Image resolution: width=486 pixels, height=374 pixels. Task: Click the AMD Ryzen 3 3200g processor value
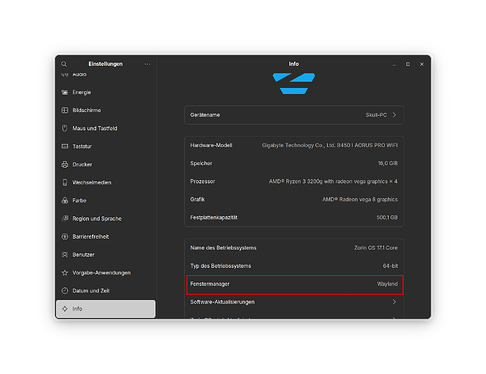(x=333, y=181)
